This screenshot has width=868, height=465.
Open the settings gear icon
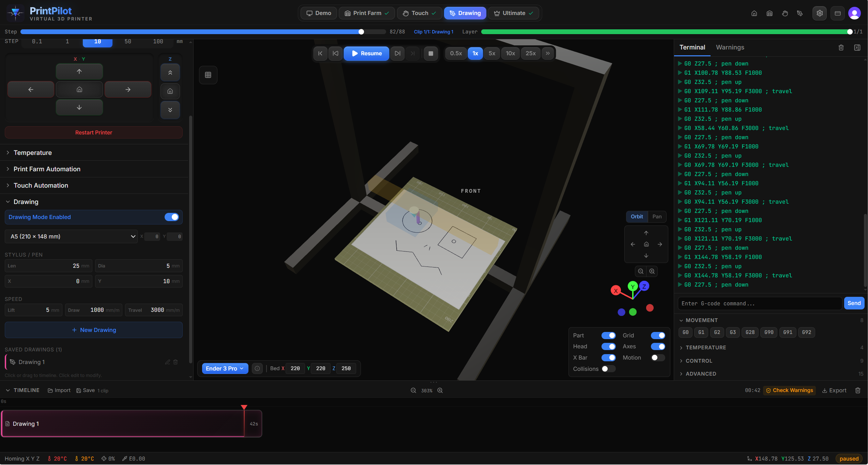coord(820,13)
